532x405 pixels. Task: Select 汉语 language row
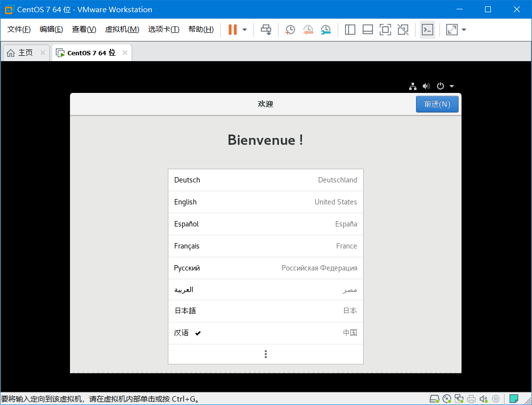coord(266,333)
